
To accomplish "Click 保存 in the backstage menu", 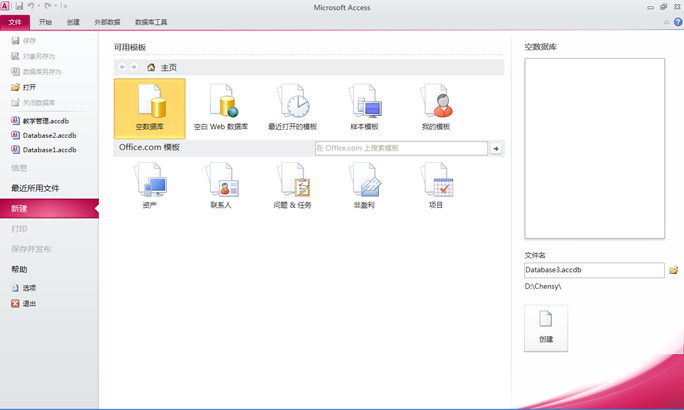I will 24,41.
